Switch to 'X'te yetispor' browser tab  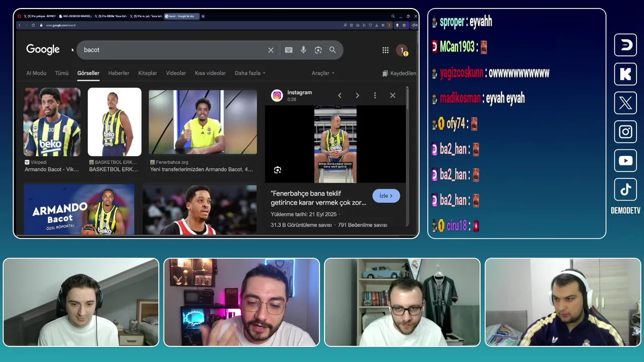click(x=40, y=16)
